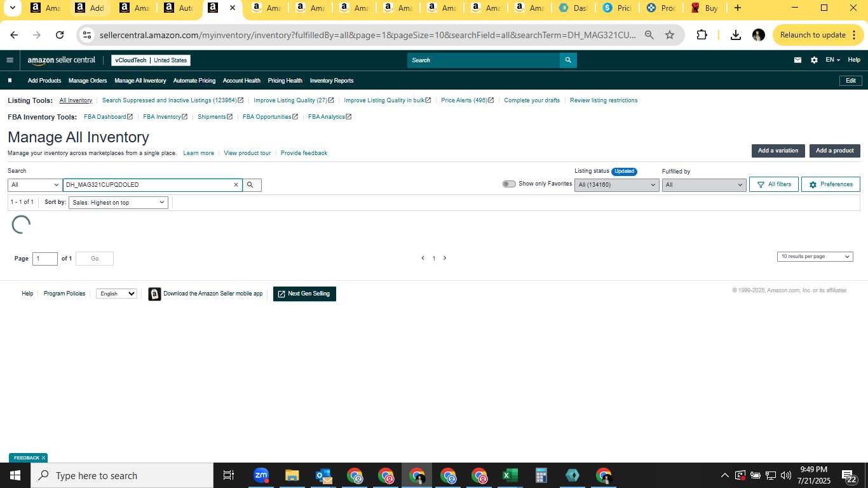Open vCloudTech United States account switcher
The width and height of the screenshot is (868, 488).
[x=151, y=60]
